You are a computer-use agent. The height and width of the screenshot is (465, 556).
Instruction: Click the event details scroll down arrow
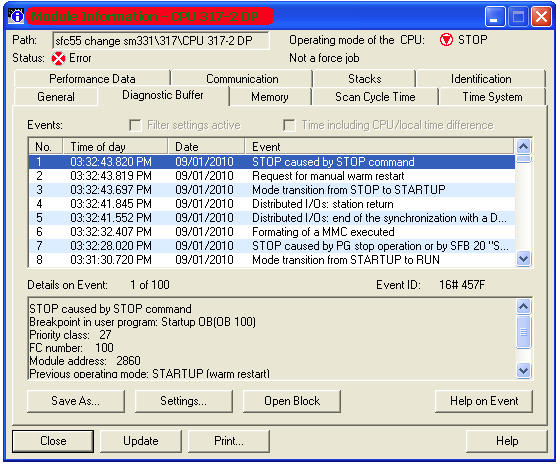[523, 371]
